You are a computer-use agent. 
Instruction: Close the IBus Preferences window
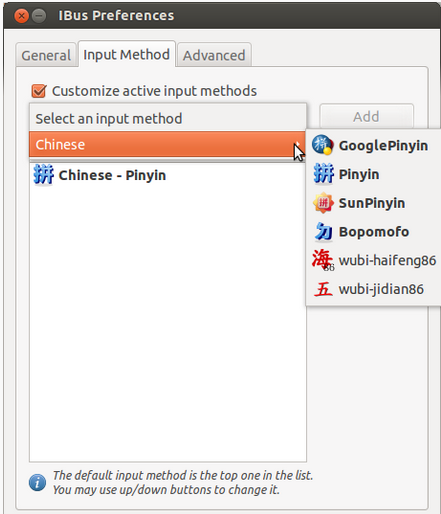[x=22, y=15]
